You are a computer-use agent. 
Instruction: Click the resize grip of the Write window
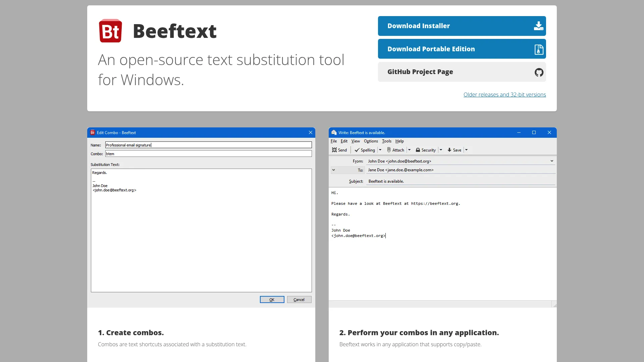555,305
